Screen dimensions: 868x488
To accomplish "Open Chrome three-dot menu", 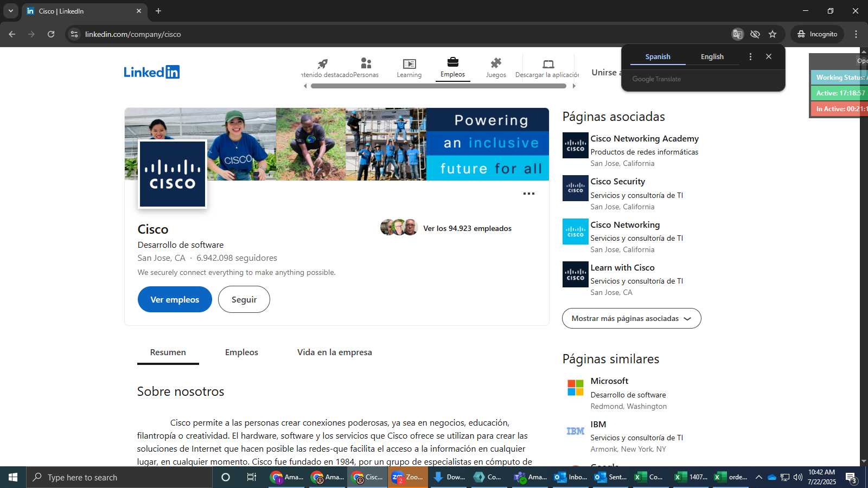I will [x=856, y=34].
